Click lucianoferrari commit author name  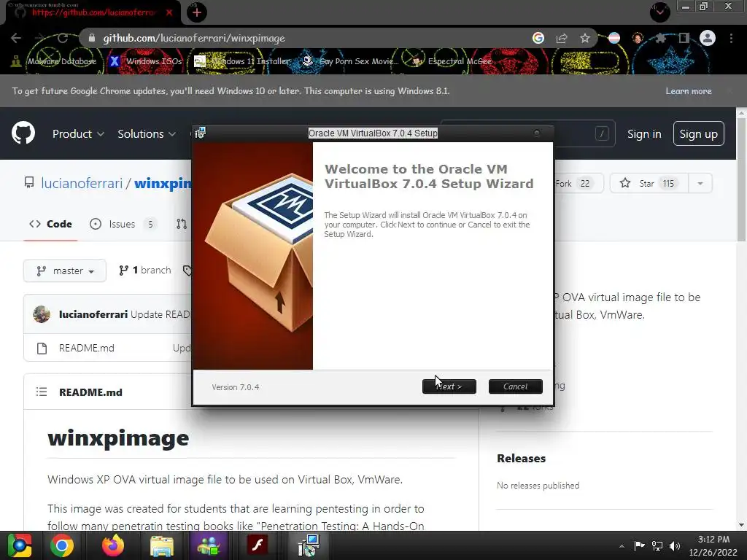coord(93,314)
